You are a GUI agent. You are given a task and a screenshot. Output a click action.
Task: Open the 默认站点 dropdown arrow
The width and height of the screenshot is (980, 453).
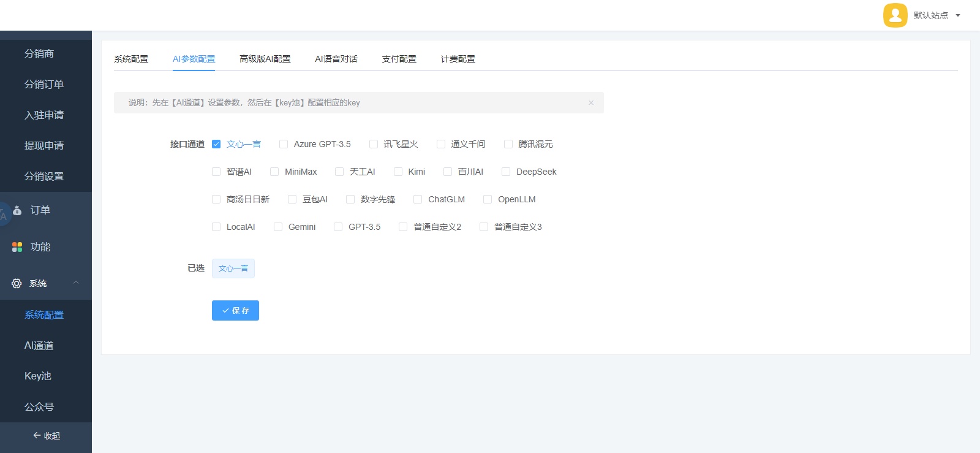click(958, 15)
